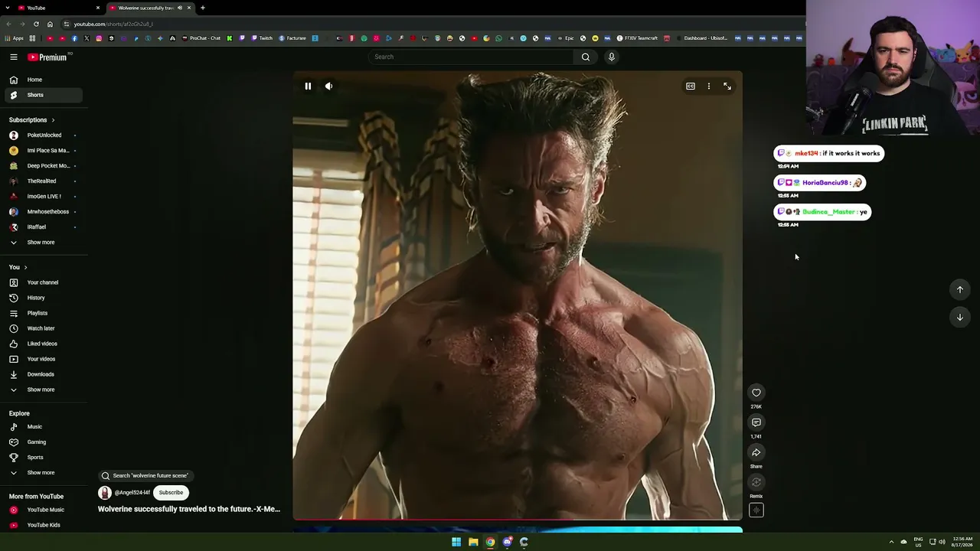Open the PokeUnlocked subscription channel
The height and width of the screenshot is (551, 980).
[x=44, y=135]
